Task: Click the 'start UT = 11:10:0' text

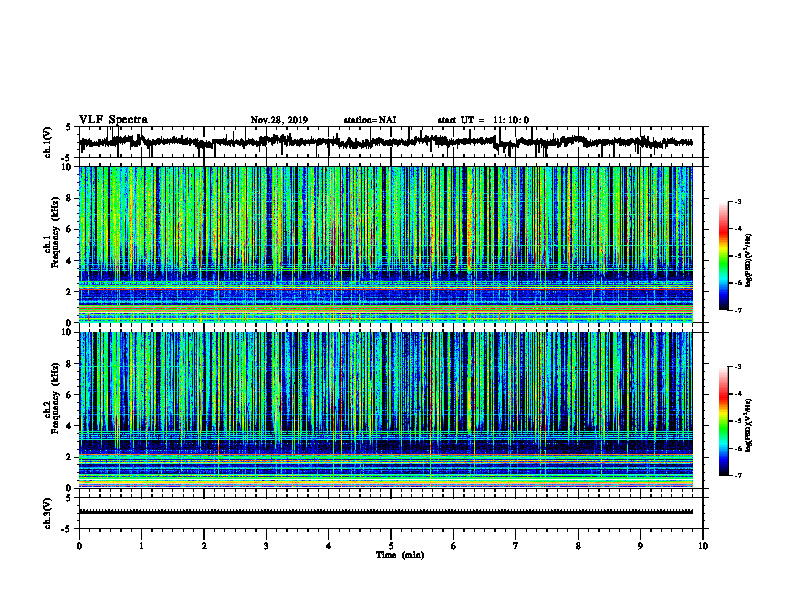Action: tap(483, 120)
